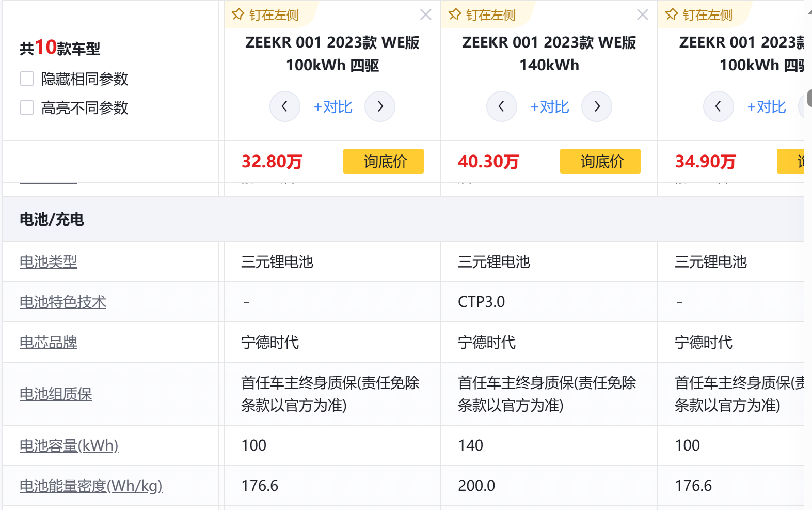812x510 pixels.
Task: Previous model arrow in third column
Action: pos(718,106)
